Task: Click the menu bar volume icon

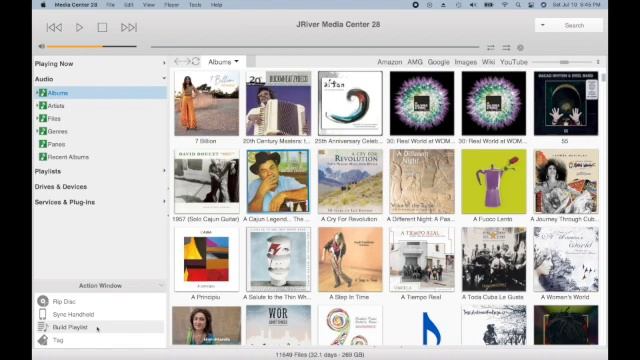Action: pyautogui.click(x=473, y=5)
